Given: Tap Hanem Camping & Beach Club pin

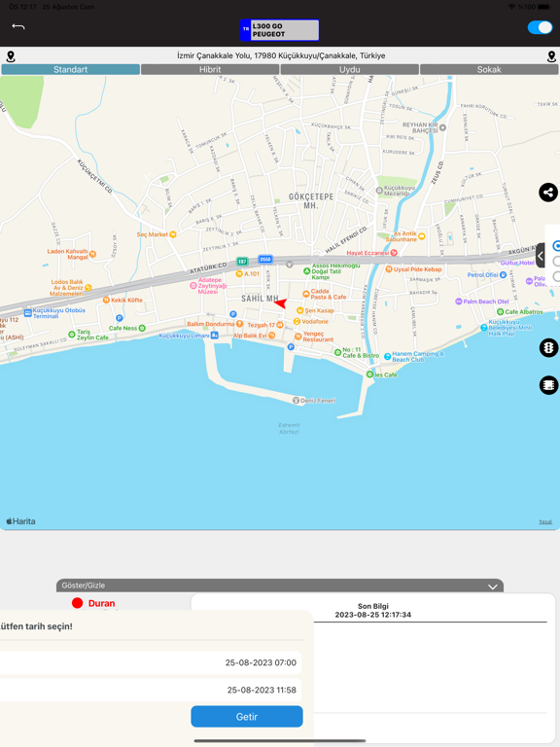Looking at the screenshot, I should point(387,356).
